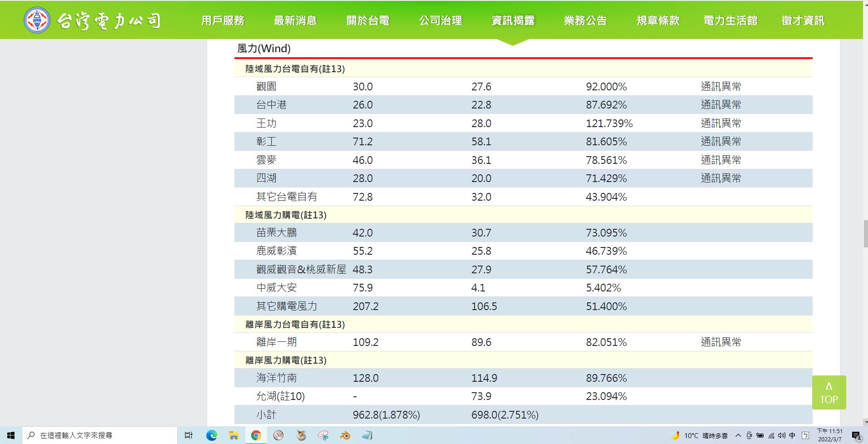Open the volume speaker tray icon

point(781,435)
